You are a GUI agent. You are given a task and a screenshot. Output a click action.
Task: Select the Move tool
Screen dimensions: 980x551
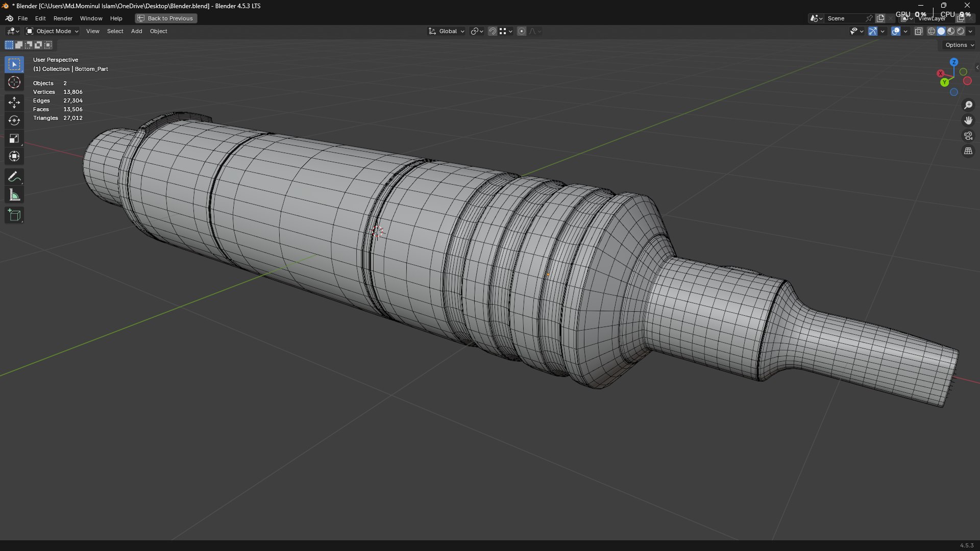(x=14, y=103)
